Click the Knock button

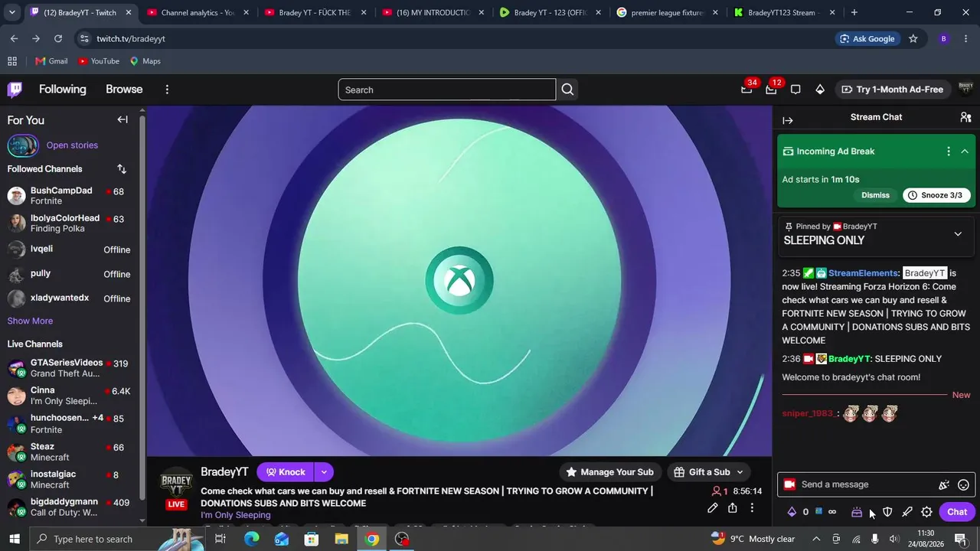[286, 472]
